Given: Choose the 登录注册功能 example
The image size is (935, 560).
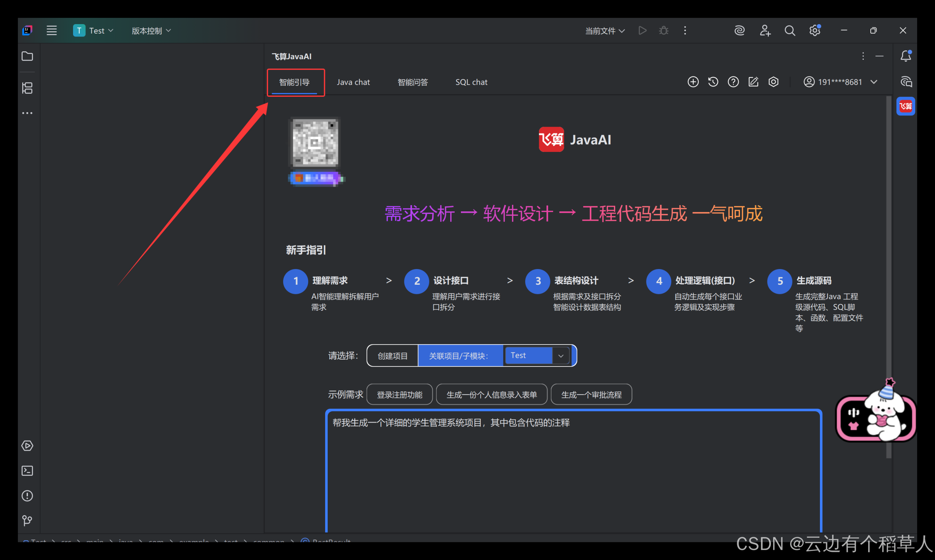Looking at the screenshot, I should click(399, 395).
